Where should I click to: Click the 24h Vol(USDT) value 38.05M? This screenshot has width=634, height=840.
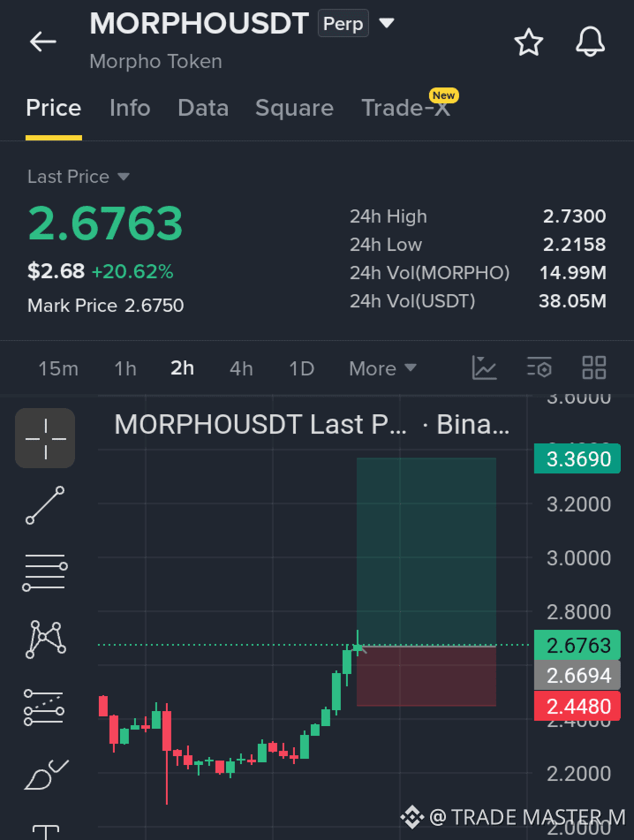(572, 301)
